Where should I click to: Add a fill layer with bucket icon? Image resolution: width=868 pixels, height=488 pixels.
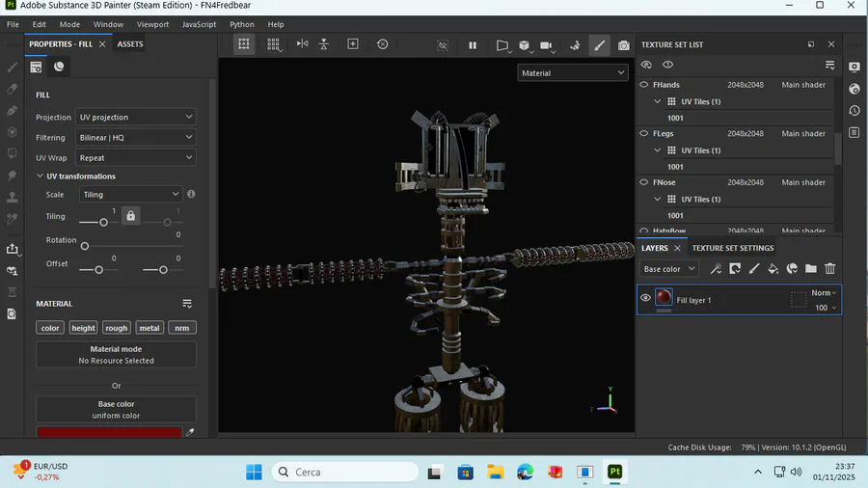pos(773,269)
